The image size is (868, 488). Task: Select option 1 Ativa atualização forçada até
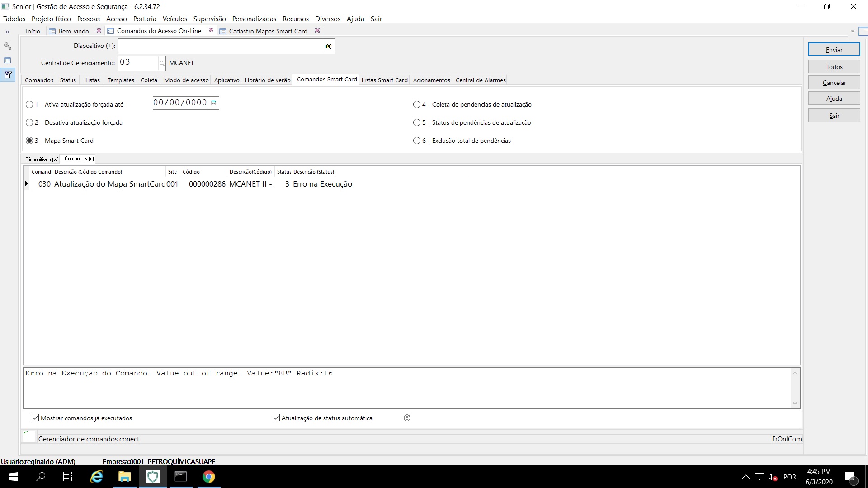(x=30, y=104)
